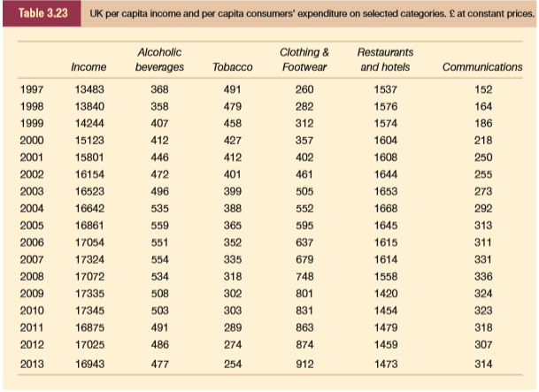Viewport: 539px width, 392px height.
Task: Select the table caption about UK per capita income
Action: point(312,14)
